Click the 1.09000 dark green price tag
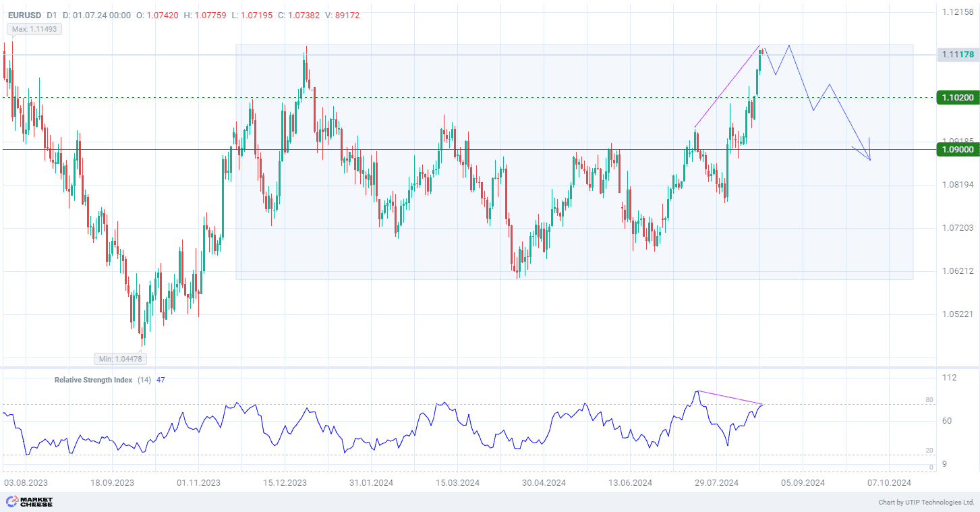The height and width of the screenshot is (512, 980). (x=958, y=150)
